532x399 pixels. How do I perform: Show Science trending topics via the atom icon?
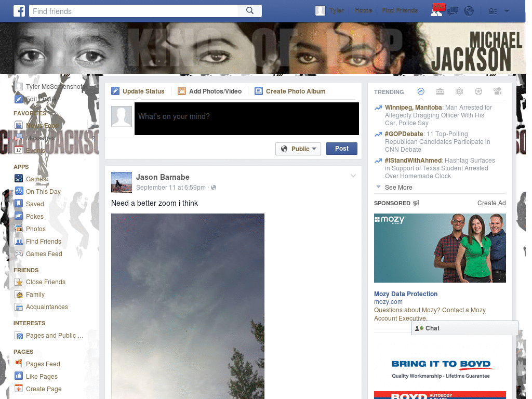click(459, 91)
